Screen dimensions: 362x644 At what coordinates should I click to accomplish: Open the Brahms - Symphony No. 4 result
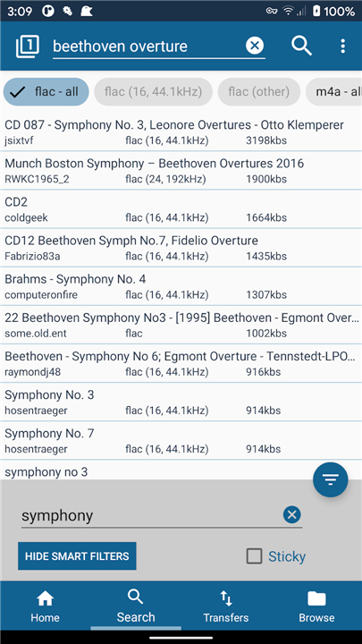(181, 287)
